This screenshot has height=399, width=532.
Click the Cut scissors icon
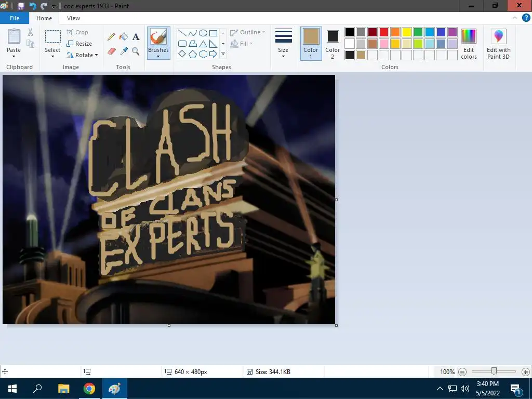[x=31, y=32]
